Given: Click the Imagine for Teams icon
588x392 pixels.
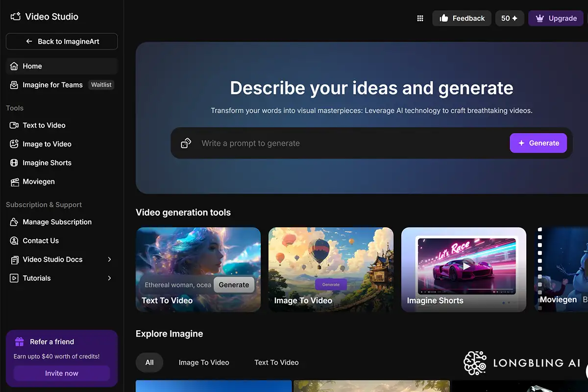Looking at the screenshot, I should (14, 85).
